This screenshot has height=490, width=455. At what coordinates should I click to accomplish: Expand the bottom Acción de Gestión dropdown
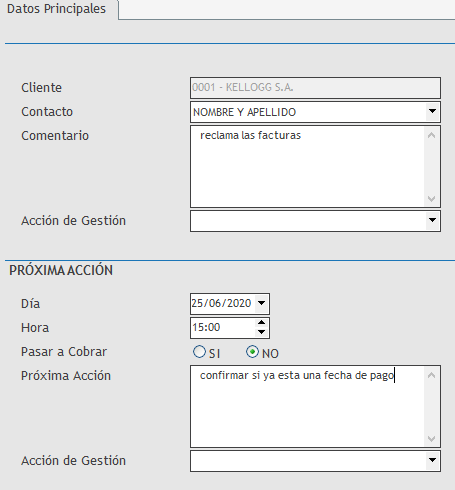pyautogui.click(x=432, y=461)
